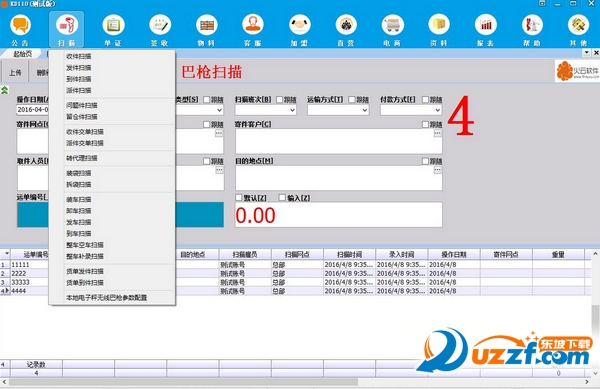This screenshot has height=389, width=600.
Task: Expand the 运输方式[T] dropdown
Action: (x=365, y=110)
